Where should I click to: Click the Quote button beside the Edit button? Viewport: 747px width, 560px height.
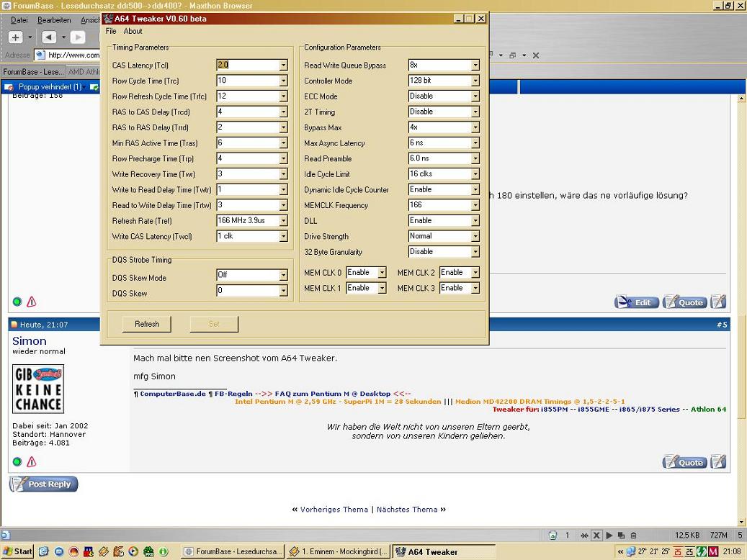[684, 302]
